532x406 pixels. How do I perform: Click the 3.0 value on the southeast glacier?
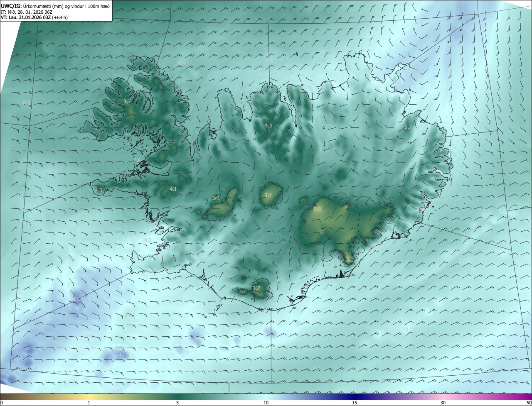tap(349, 260)
